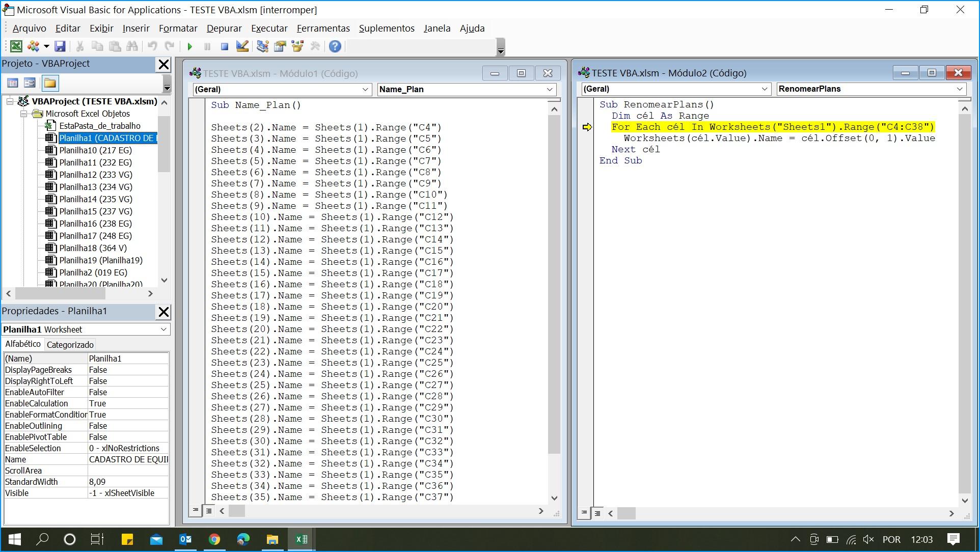Click Full Module View button in Módulo1 window

point(208,510)
